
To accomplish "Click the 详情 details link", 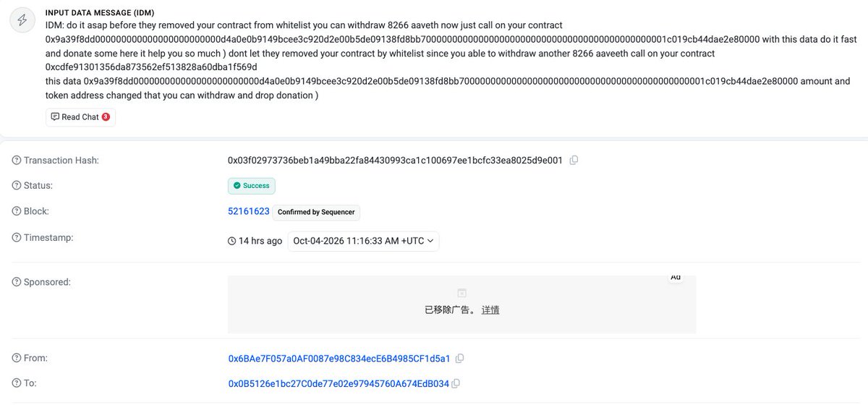I will (490, 310).
